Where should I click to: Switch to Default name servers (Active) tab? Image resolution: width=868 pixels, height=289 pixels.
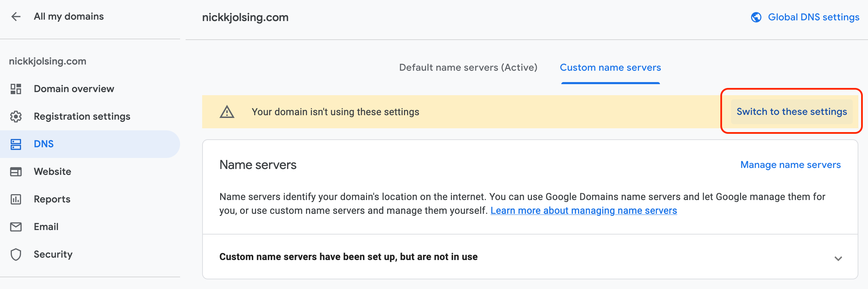click(468, 68)
